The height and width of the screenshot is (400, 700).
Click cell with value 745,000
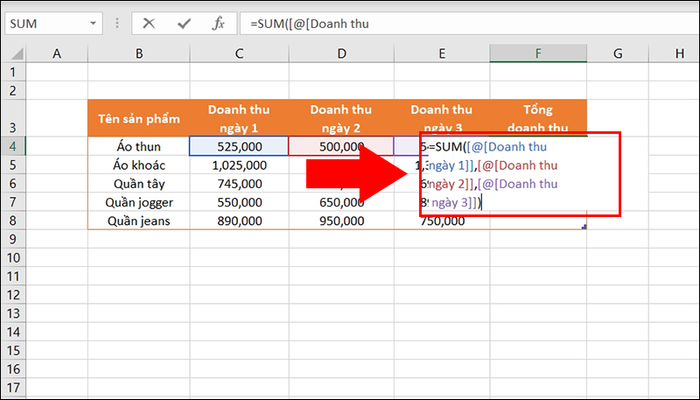tap(239, 183)
